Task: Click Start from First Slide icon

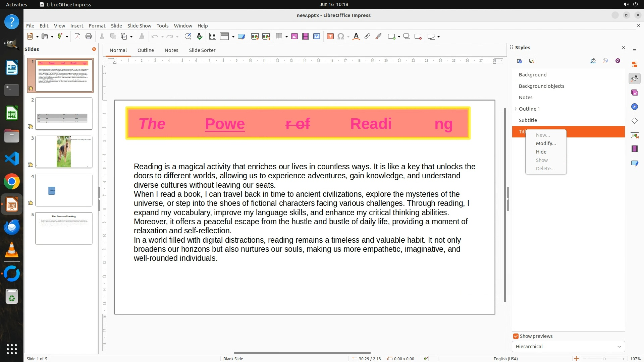Action: pyautogui.click(x=255, y=37)
